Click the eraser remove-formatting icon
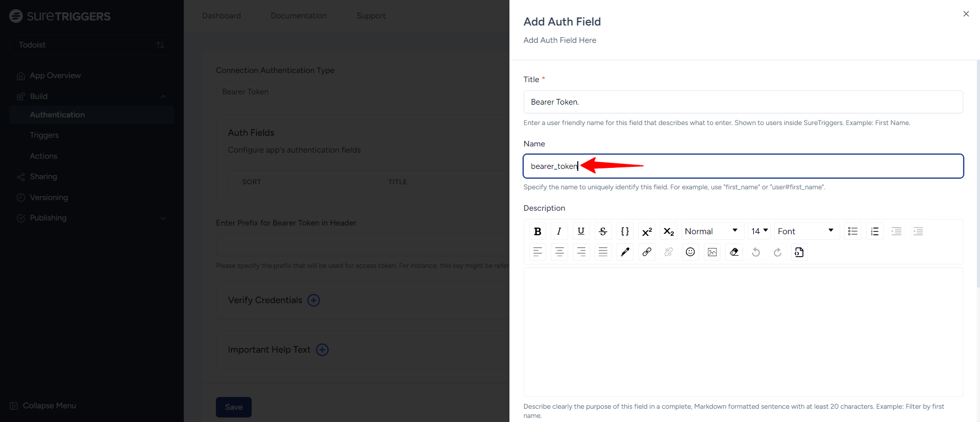Screen dimensions: 980x422 tap(734, 252)
